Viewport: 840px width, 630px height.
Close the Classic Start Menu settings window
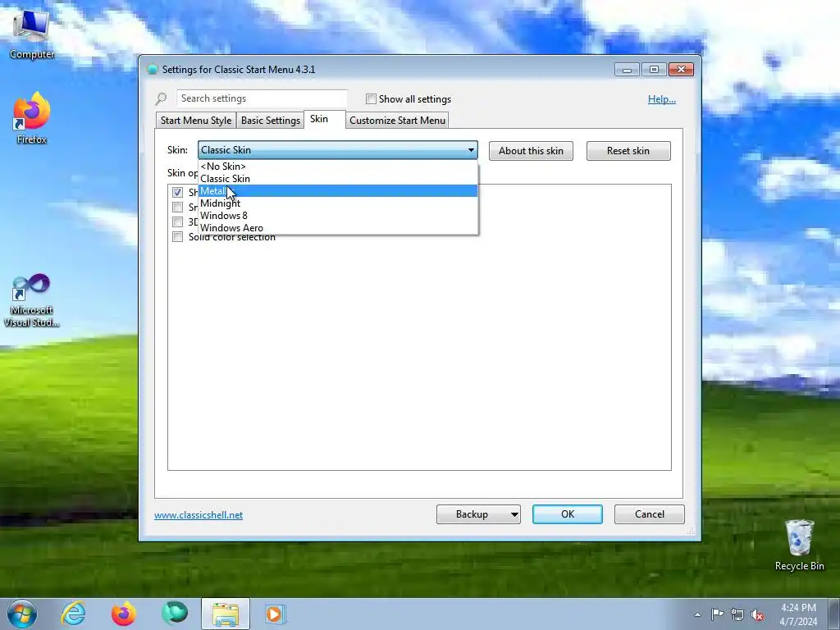681,70
